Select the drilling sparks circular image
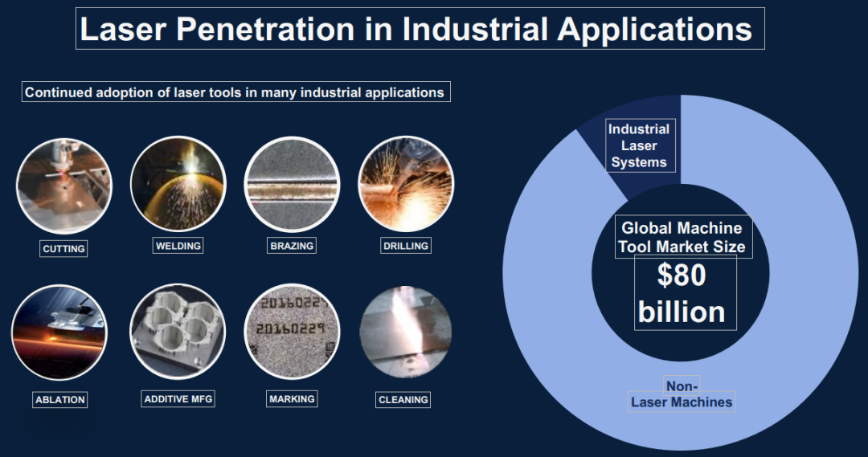The width and height of the screenshot is (868, 457). [x=405, y=184]
